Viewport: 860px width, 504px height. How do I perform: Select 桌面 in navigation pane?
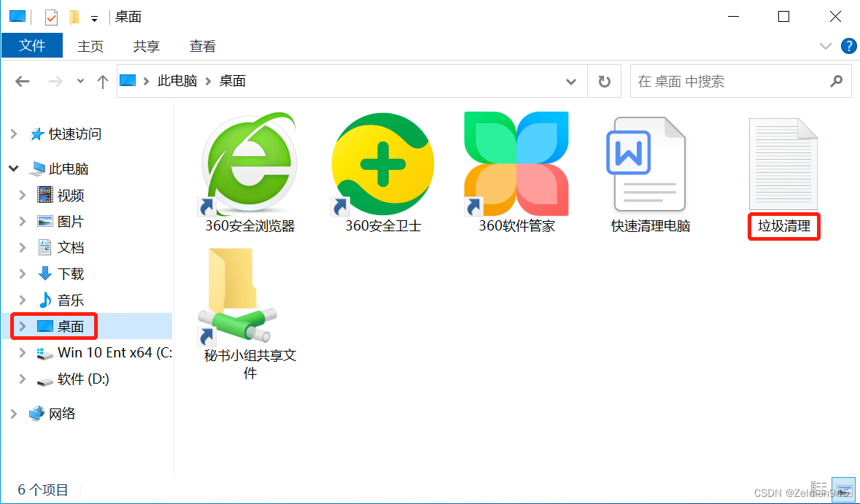tap(61, 326)
